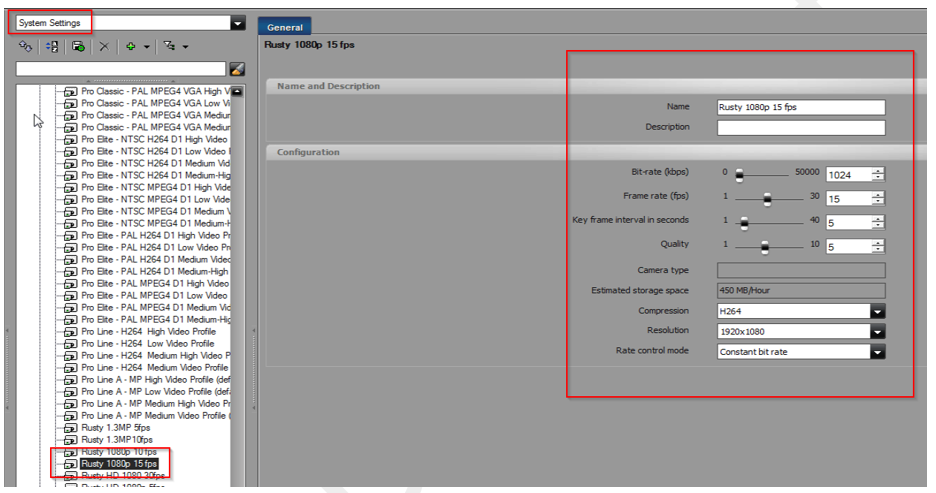This screenshot has width=936, height=493.
Task: Click the Bit-rate slider handle
Action: 740,175
